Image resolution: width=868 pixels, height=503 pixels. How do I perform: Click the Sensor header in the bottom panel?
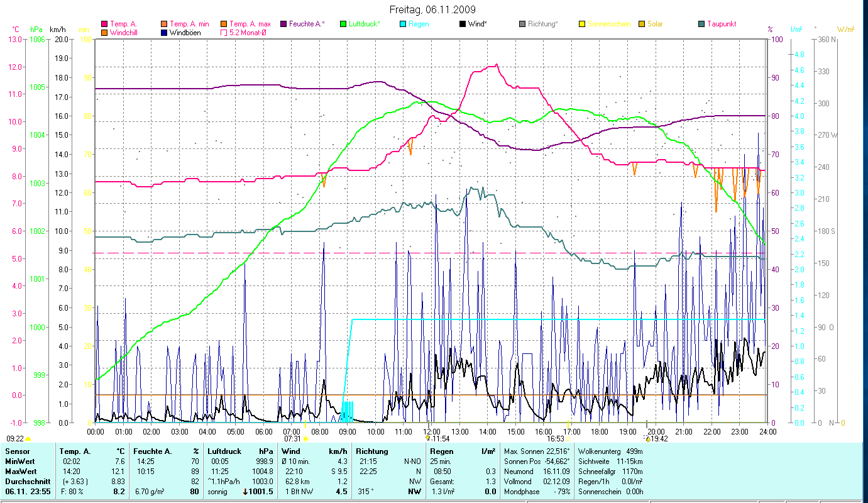(x=17, y=451)
